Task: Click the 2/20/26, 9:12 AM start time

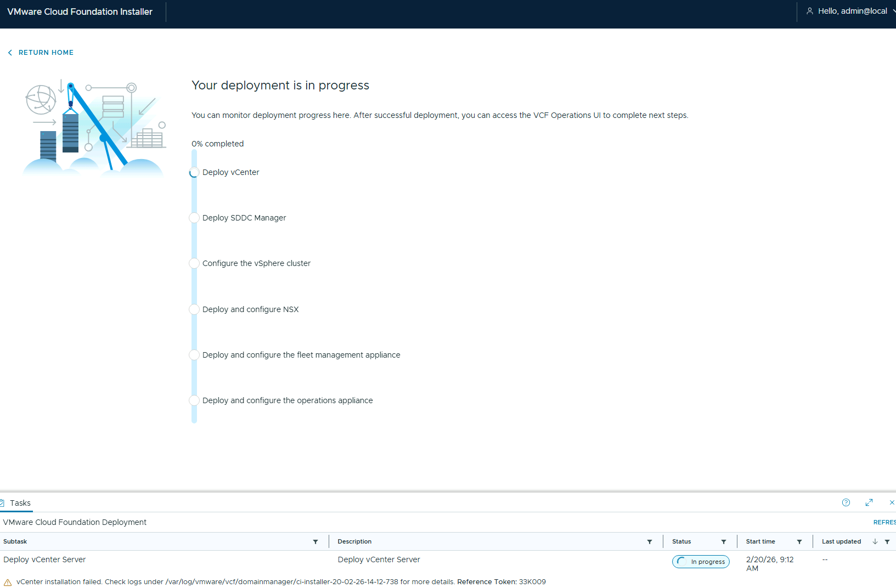Action: tap(770, 564)
